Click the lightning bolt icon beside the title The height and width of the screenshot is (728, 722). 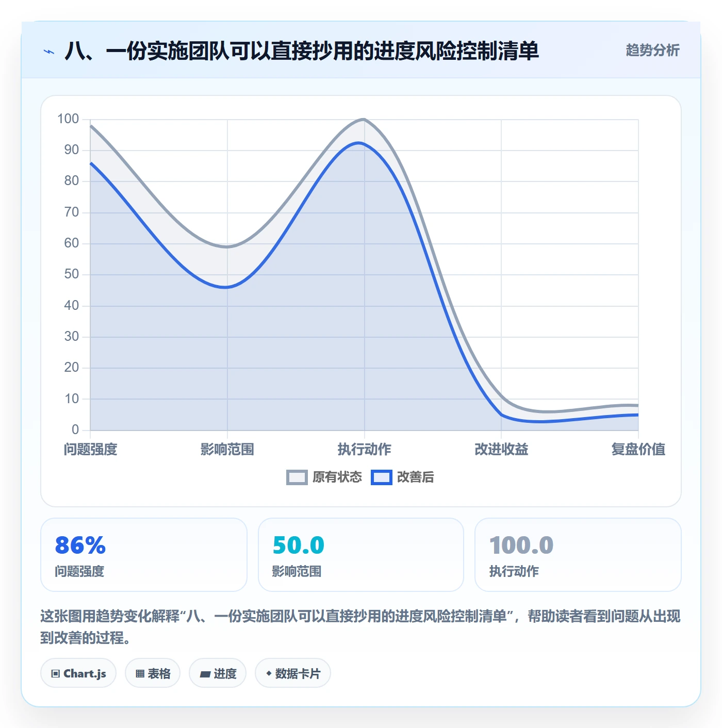click(49, 52)
